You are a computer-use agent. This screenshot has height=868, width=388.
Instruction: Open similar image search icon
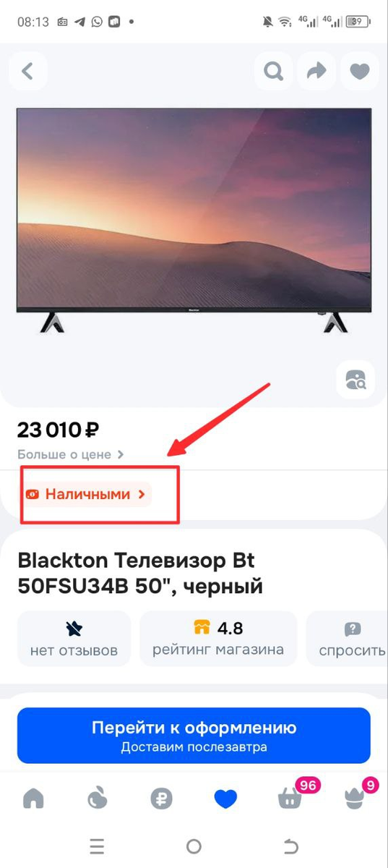coord(356,380)
